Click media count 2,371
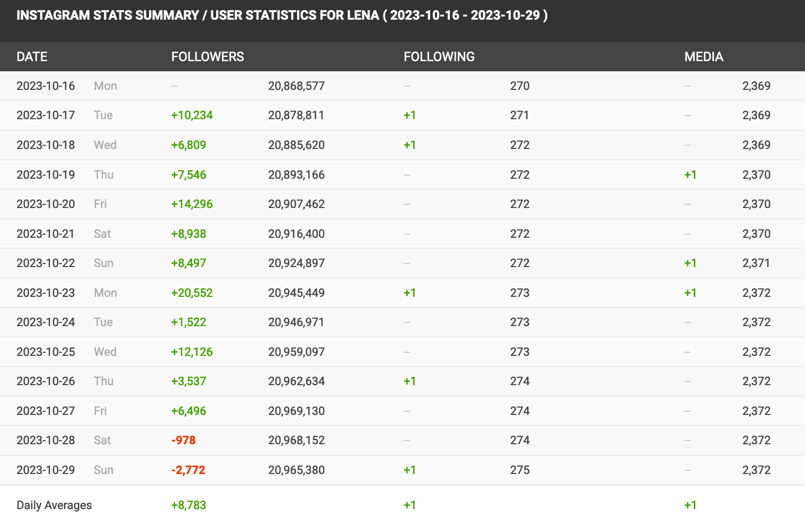 pos(757,263)
